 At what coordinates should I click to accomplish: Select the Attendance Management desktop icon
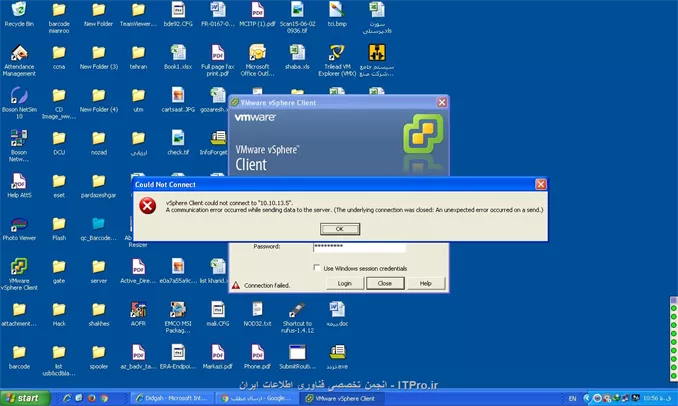(x=19, y=60)
